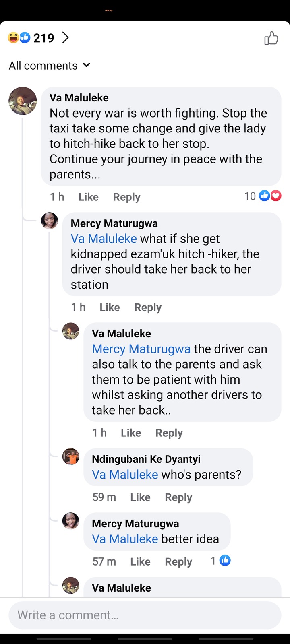
Task: Tap the thumbs-up like icon at top right
Action: pyautogui.click(x=271, y=38)
